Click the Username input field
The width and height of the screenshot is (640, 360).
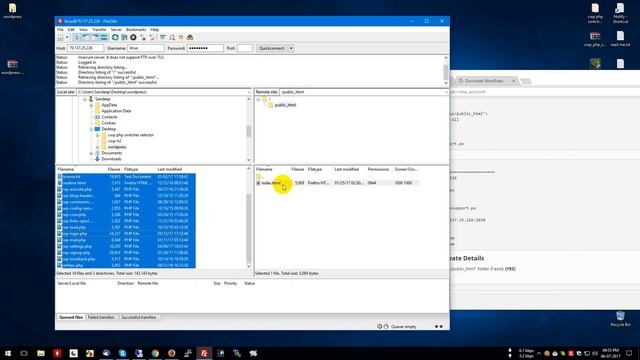[x=146, y=48]
